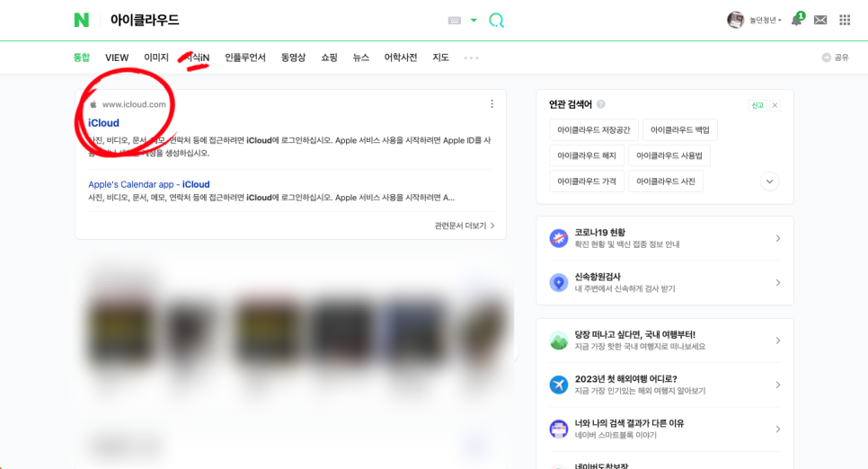Select the 아이클라우드 해지 keyword
The image size is (868, 469).
pyautogui.click(x=587, y=155)
